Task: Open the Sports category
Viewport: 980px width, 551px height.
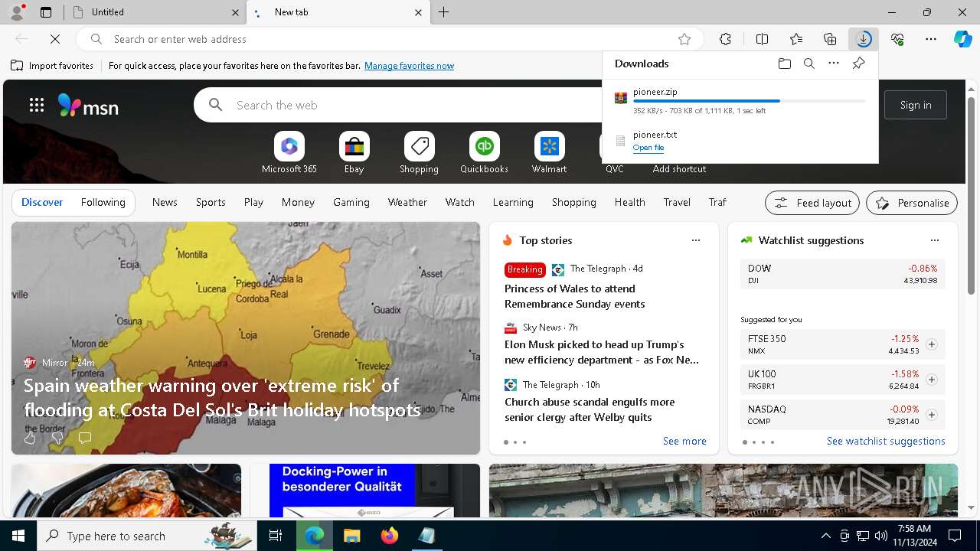Action: 211,202
